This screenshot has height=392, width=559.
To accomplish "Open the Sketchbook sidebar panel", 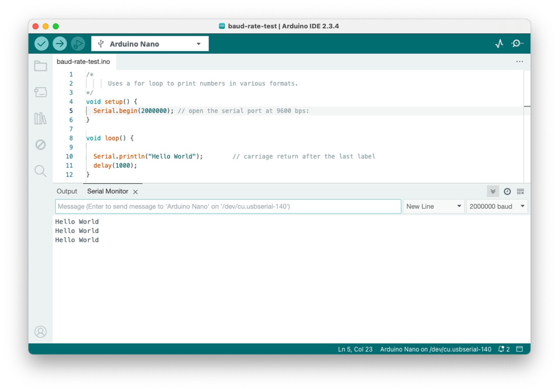I will (x=41, y=66).
